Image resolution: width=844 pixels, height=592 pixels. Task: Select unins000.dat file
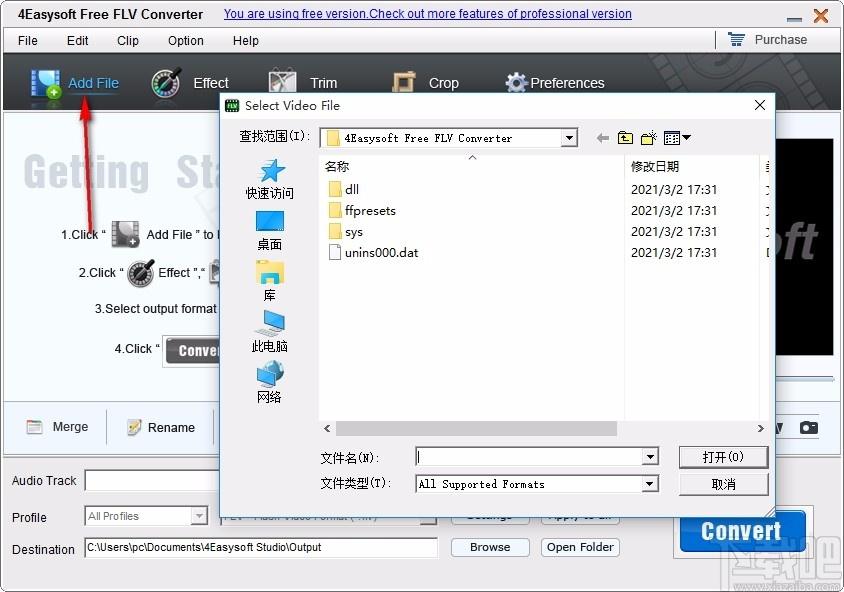[x=373, y=252]
